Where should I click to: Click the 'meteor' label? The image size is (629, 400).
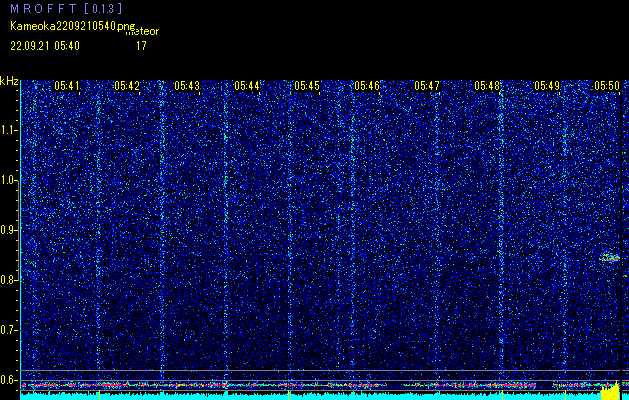(x=142, y=32)
